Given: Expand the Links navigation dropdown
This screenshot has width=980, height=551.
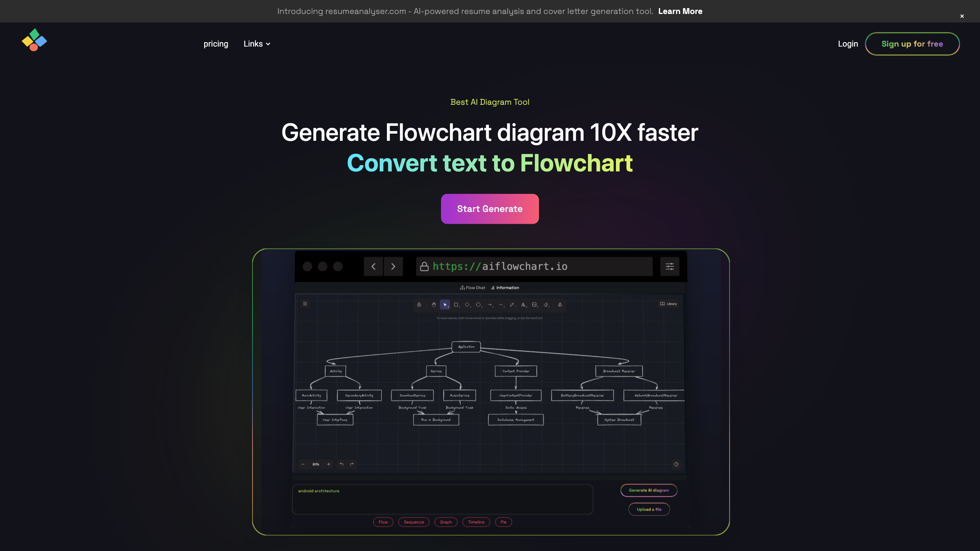Looking at the screenshot, I should pos(257,44).
